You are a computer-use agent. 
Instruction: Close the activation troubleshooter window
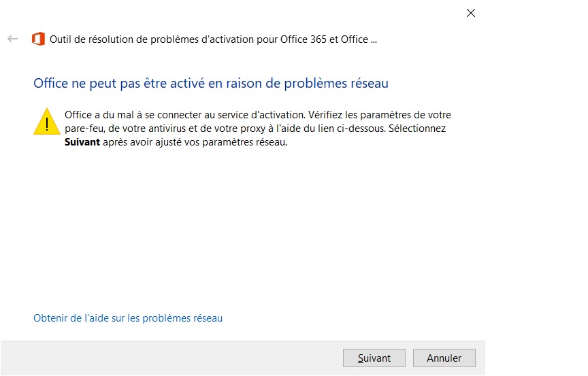tap(471, 13)
